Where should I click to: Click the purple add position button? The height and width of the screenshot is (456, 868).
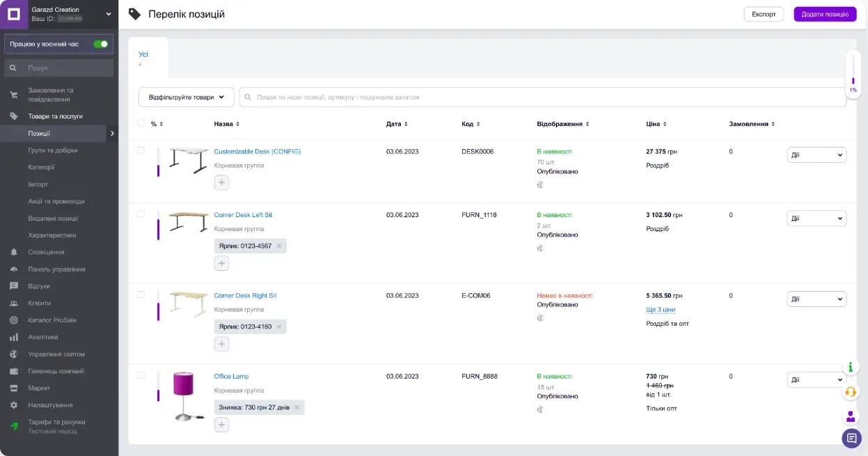click(824, 14)
